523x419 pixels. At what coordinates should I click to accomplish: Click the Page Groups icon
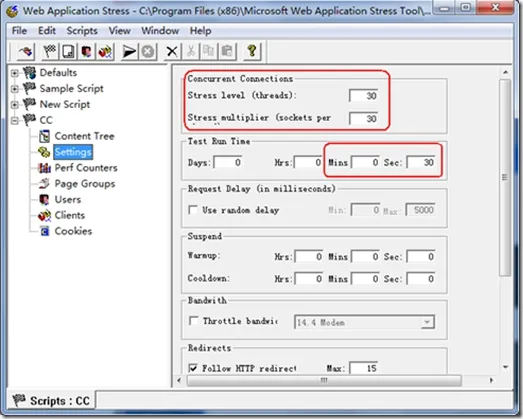[44, 183]
